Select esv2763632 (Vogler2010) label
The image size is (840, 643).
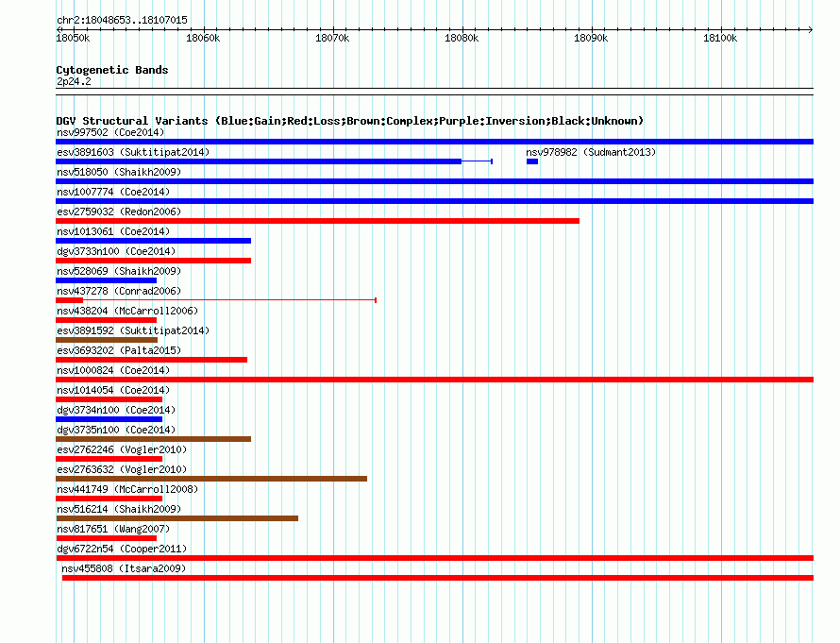coord(122,469)
